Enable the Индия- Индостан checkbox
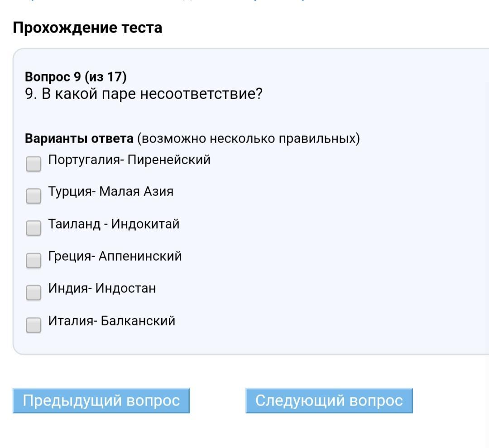Screen dimensions: 489x448 click(x=34, y=293)
